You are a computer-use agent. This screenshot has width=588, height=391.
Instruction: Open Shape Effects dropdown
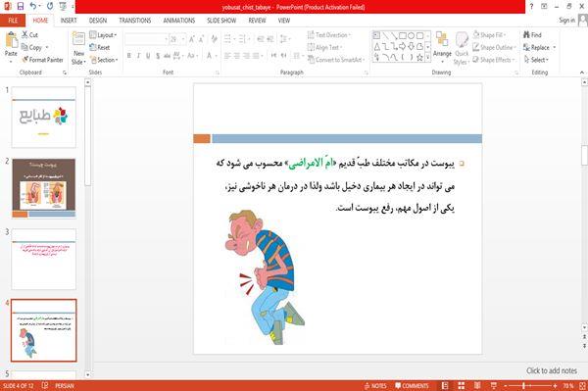point(494,60)
